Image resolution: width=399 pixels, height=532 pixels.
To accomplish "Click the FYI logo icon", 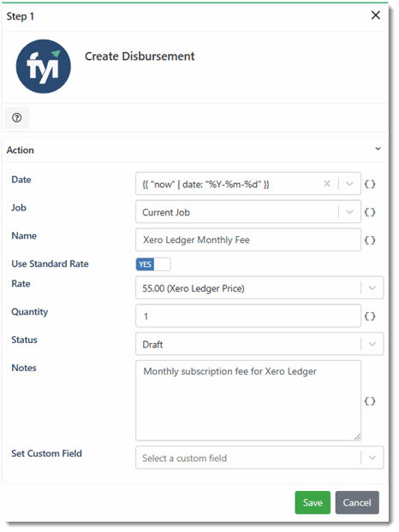I will [x=44, y=67].
